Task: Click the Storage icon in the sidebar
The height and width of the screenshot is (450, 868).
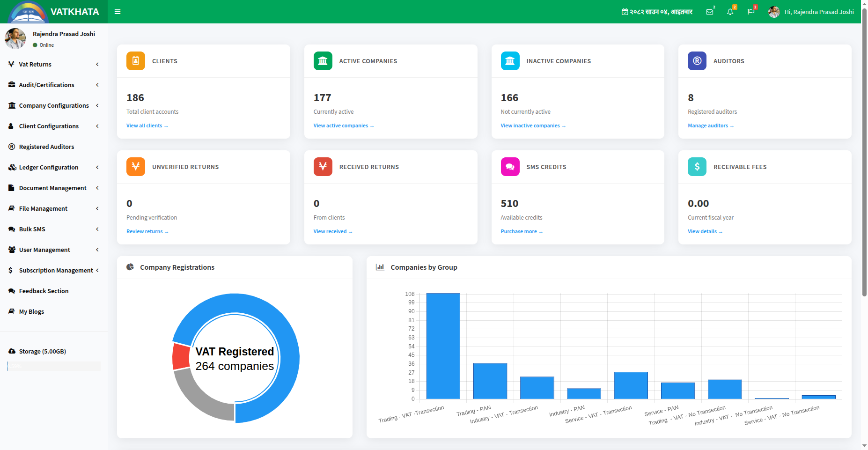Action: click(11, 351)
